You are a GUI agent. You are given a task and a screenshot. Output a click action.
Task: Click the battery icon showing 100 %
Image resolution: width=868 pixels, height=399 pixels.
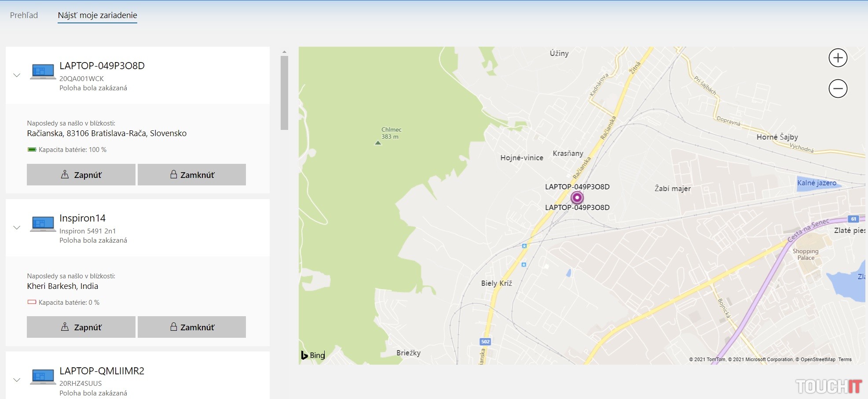[32, 150]
